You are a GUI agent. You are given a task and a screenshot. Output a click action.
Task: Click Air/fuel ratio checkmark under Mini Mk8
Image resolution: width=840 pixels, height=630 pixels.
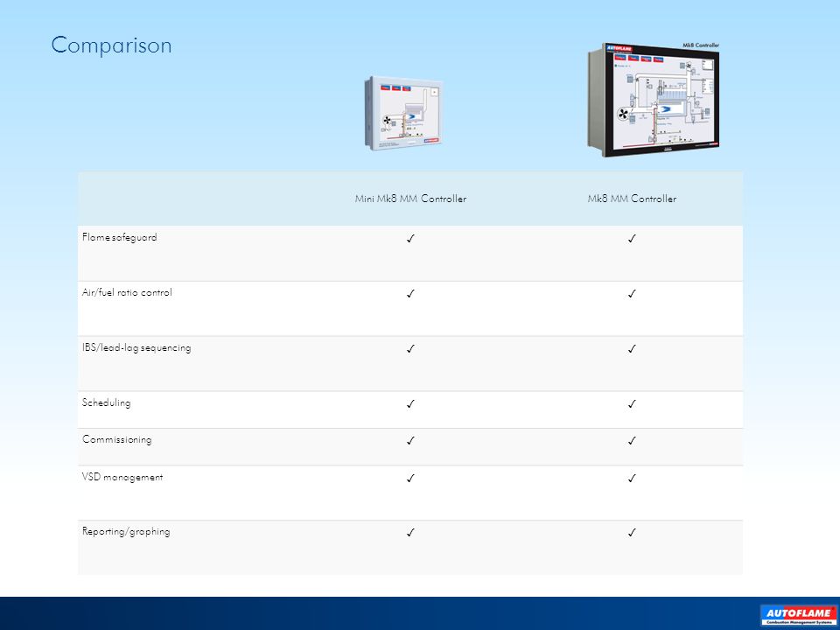tap(410, 294)
